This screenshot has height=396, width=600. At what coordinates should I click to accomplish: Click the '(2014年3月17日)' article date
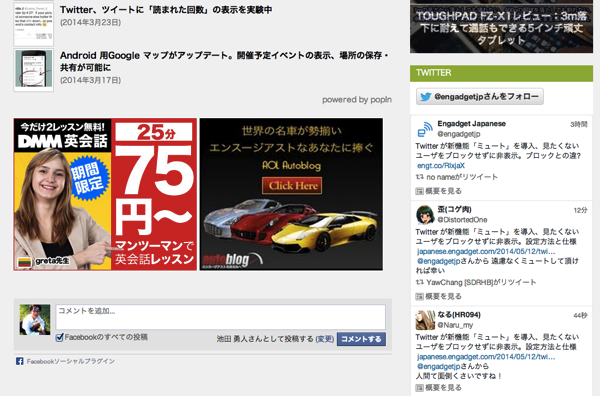90,80
